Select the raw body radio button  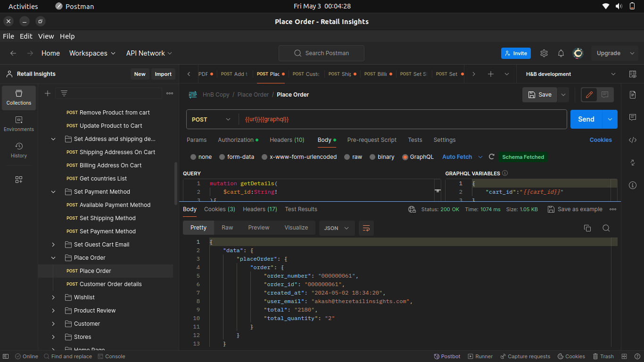tap(347, 157)
